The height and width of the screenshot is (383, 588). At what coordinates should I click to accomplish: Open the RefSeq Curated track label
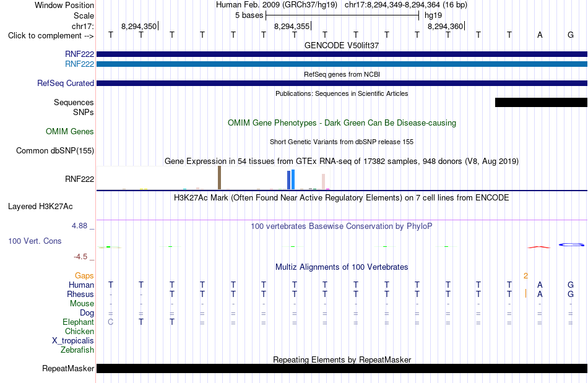66,83
